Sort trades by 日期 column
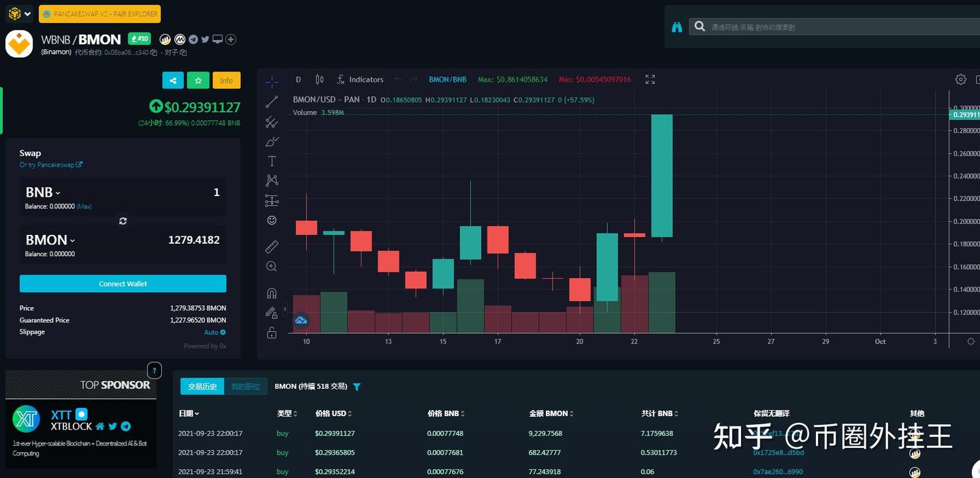This screenshot has width=980, height=478. coord(189,413)
